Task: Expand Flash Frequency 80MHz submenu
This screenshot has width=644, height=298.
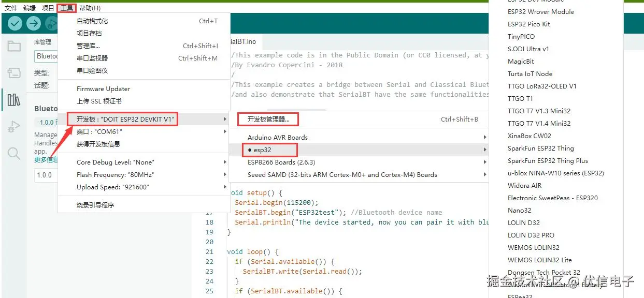Action: (x=144, y=175)
